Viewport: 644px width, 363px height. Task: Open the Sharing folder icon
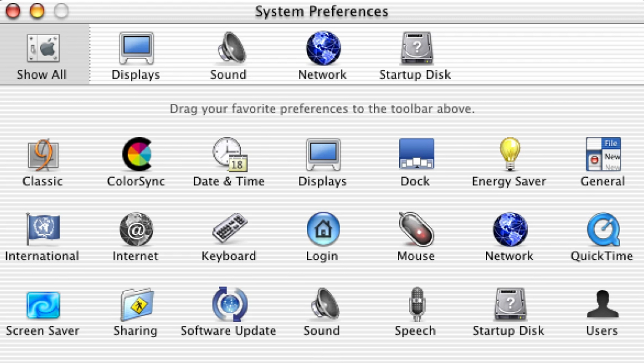(x=137, y=305)
